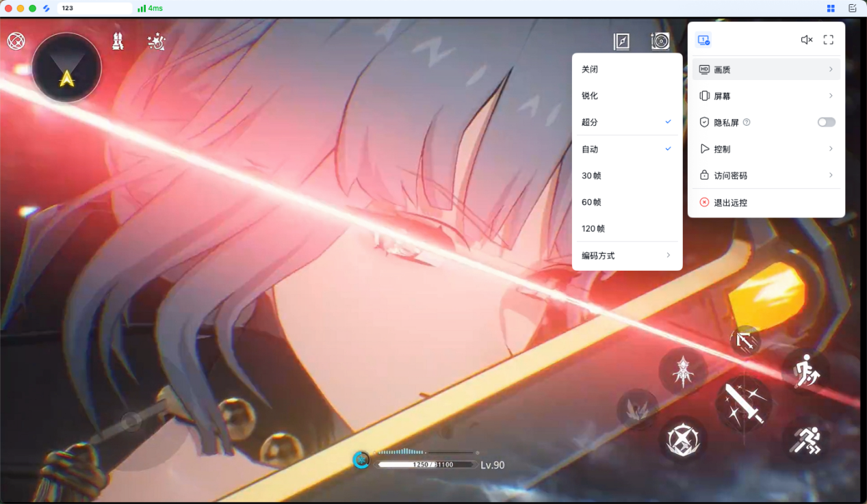The height and width of the screenshot is (504, 867).
Task: Click the 123 session name field in the title bar
Action: (x=95, y=8)
